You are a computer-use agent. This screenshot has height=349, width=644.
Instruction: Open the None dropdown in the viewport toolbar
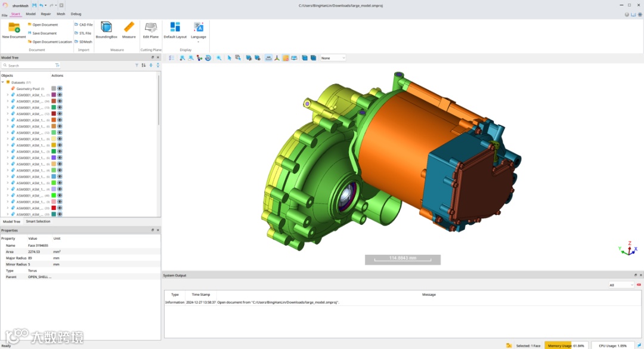click(x=333, y=58)
